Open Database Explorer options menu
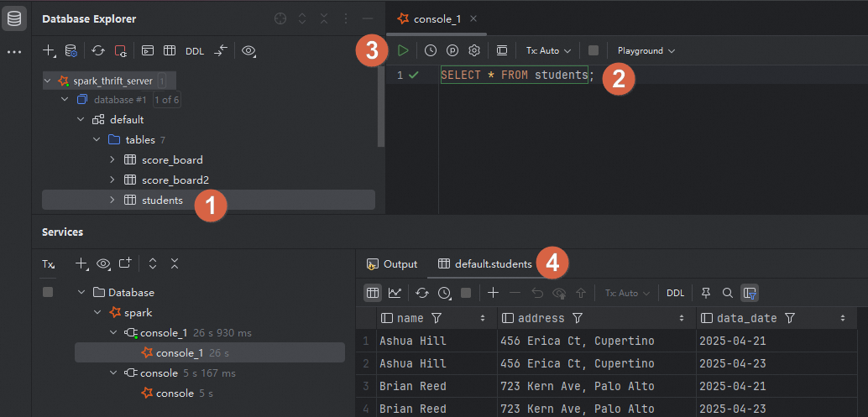 346,18
